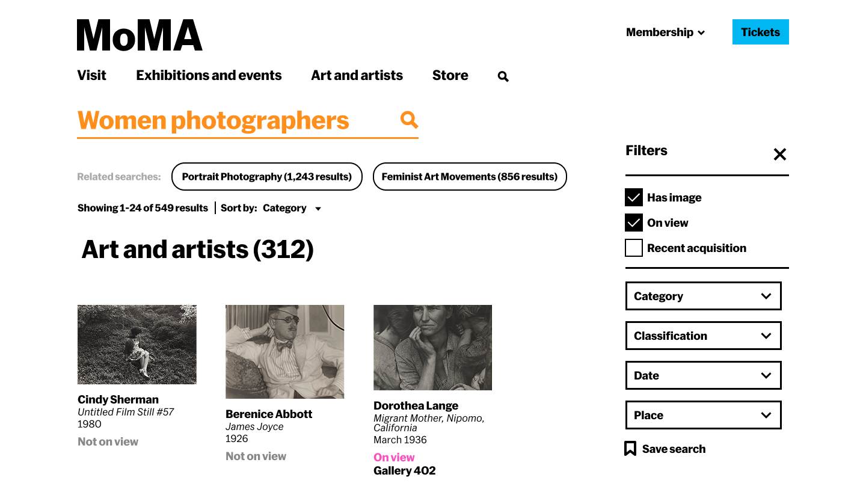The height and width of the screenshot is (504, 866).
Task: Expand the Category filter dropdown
Action: coord(703,296)
